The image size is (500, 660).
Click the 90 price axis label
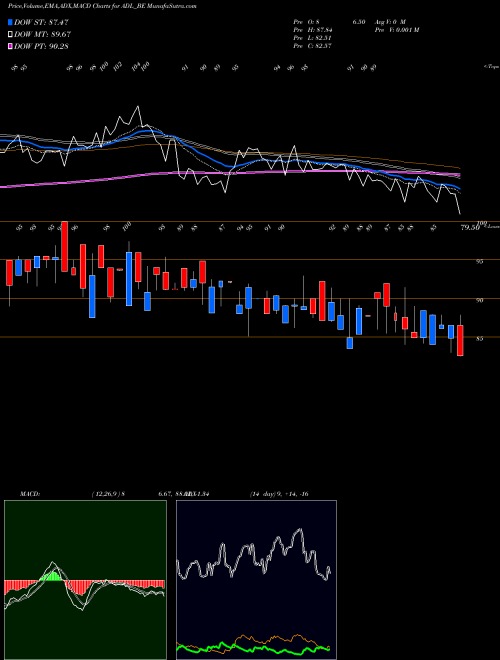tap(480, 300)
